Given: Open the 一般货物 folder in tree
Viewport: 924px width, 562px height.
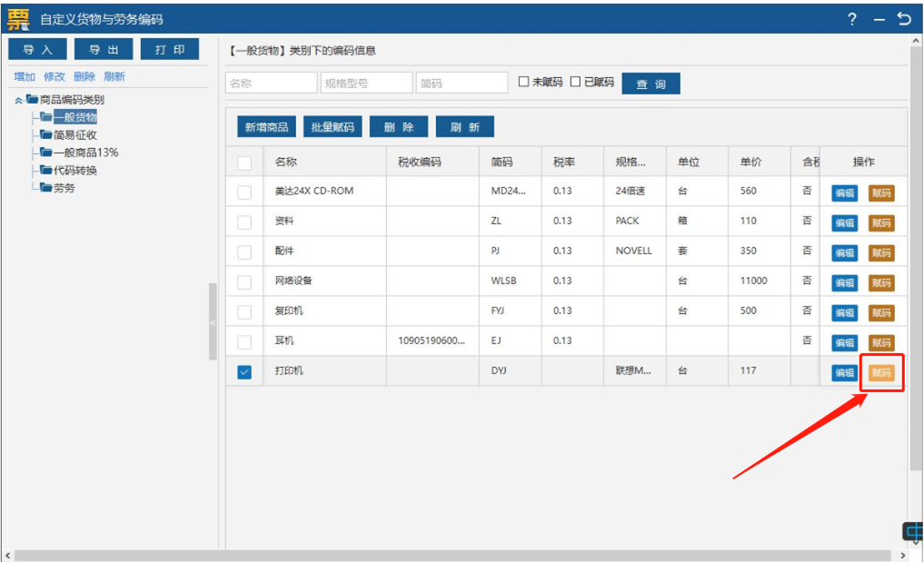Looking at the screenshot, I should [x=75, y=117].
